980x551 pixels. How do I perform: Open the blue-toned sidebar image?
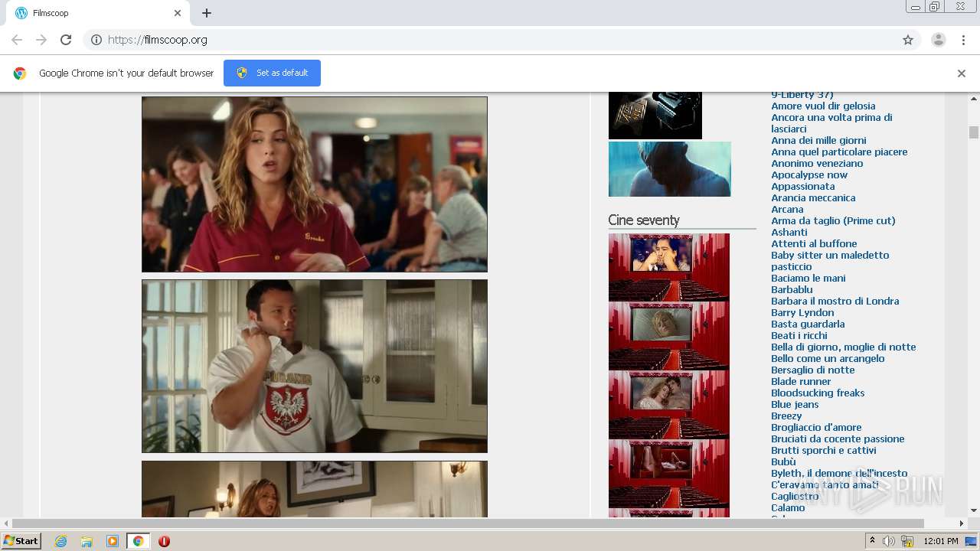(670, 169)
